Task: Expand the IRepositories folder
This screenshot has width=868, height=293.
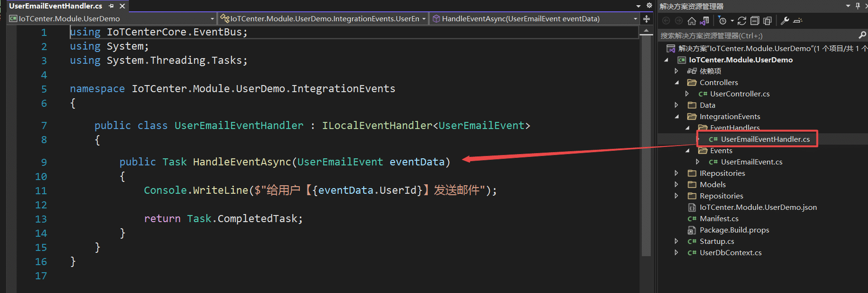Action: click(676, 173)
